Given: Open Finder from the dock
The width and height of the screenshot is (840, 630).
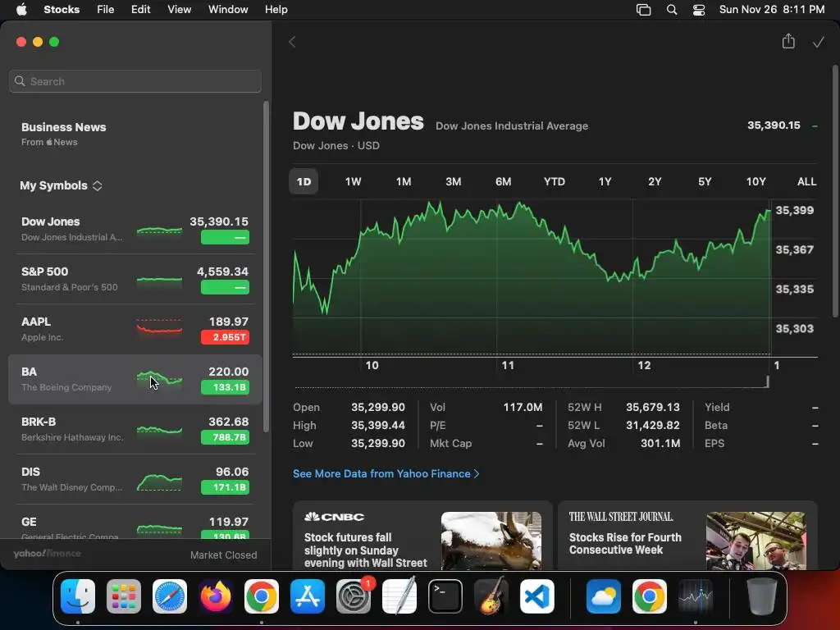Looking at the screenshot, I should pos(78,596).
